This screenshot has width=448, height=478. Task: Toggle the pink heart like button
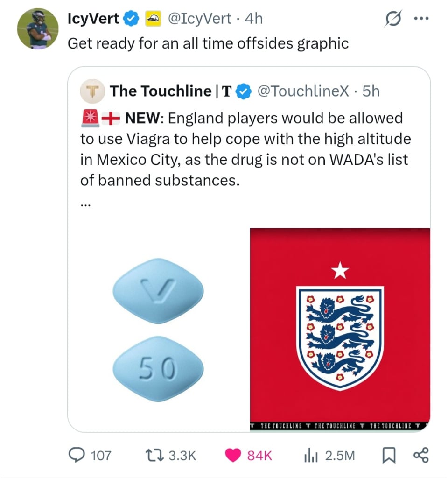[233, 456]
